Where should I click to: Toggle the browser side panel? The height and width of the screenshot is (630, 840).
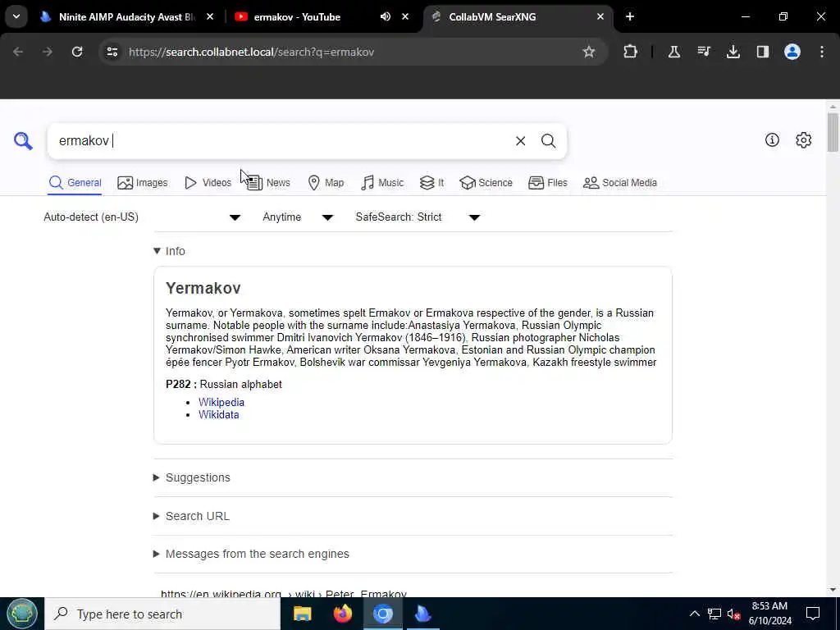762,52
